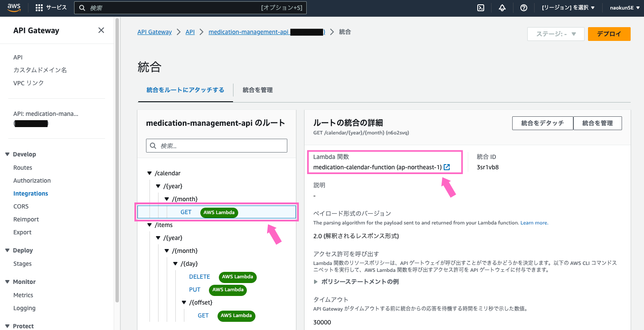Open API in side navigation
This screenshot has width=644, height=330.
pos(18,57)
